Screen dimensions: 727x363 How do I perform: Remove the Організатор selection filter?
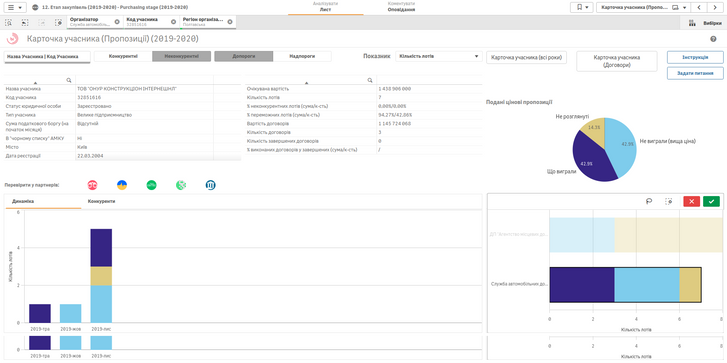117,22
